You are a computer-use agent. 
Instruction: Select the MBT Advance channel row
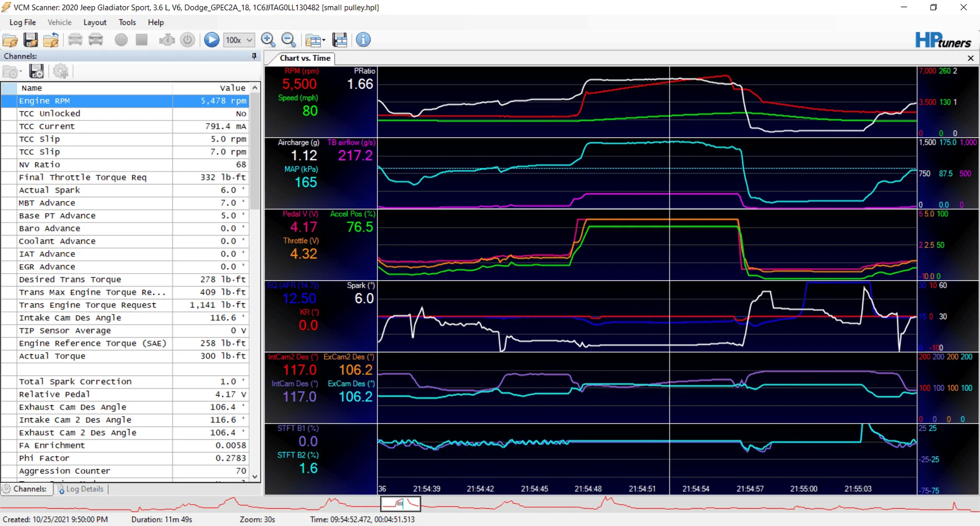point(125,203)
